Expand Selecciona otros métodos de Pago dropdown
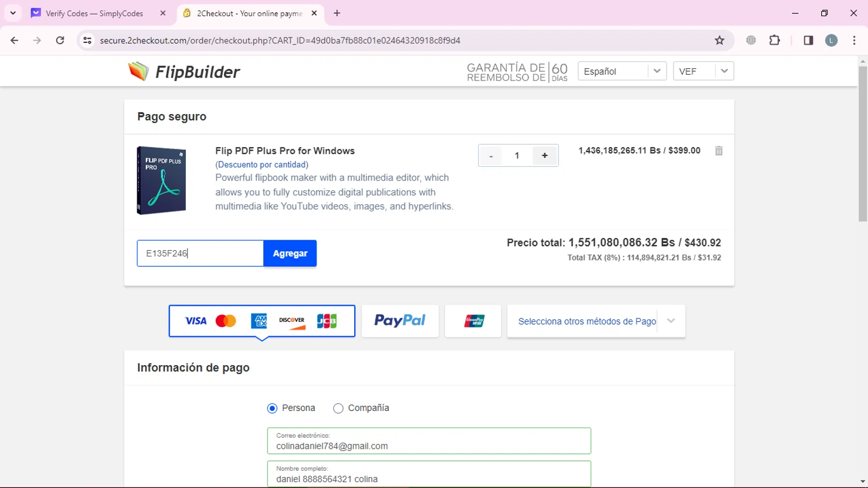Viewport: 868px width, 488px height. 596,321
